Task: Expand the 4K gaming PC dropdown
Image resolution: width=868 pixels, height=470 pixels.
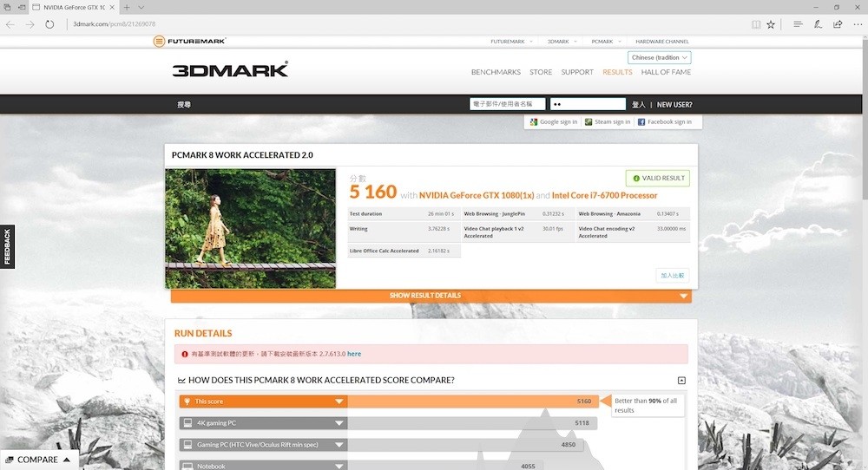Action: tap(339, 423)
